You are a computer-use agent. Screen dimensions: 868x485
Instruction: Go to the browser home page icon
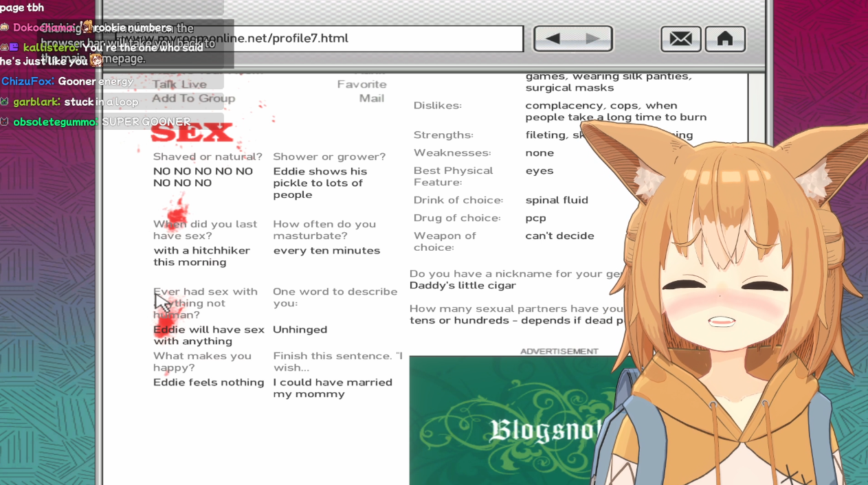coord(725,39)
